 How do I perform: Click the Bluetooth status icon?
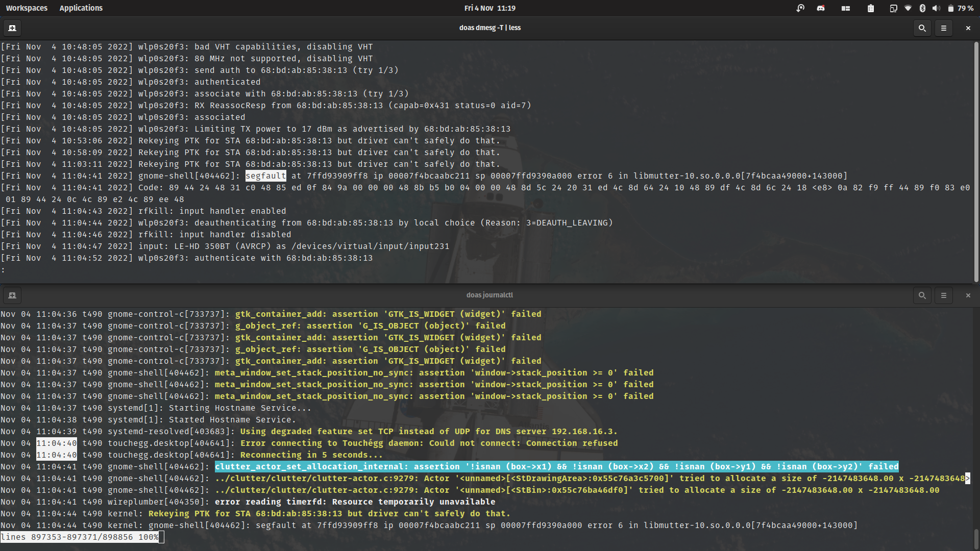[923, 8]
